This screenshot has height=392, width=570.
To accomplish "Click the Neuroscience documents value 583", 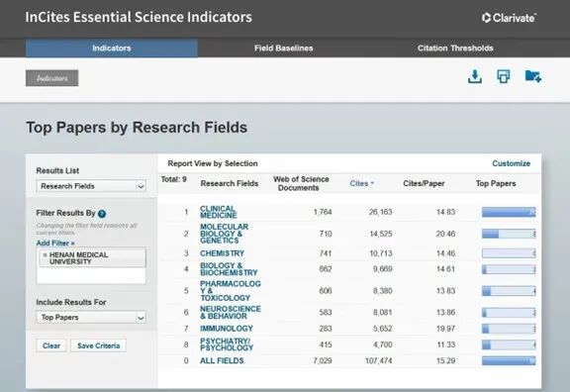I will [x=326, y=313].
